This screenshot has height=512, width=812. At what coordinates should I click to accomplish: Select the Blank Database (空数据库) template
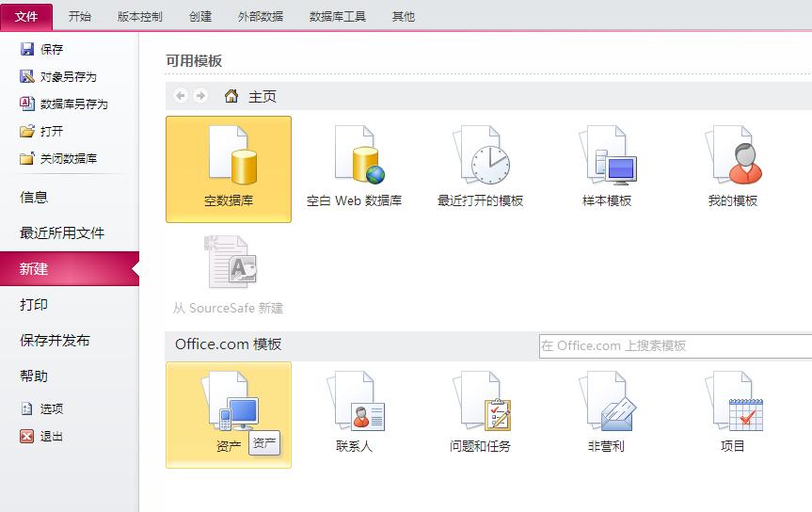click(229, 169)
